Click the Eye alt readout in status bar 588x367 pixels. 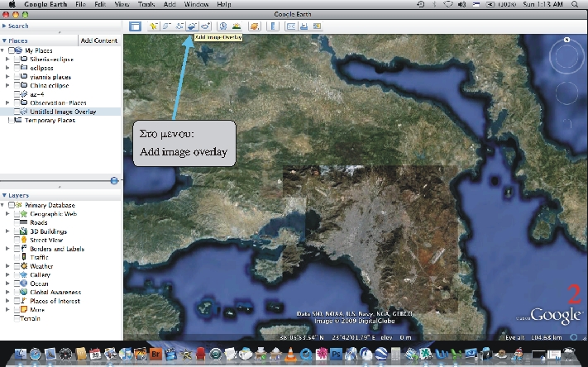pos(535,337)
